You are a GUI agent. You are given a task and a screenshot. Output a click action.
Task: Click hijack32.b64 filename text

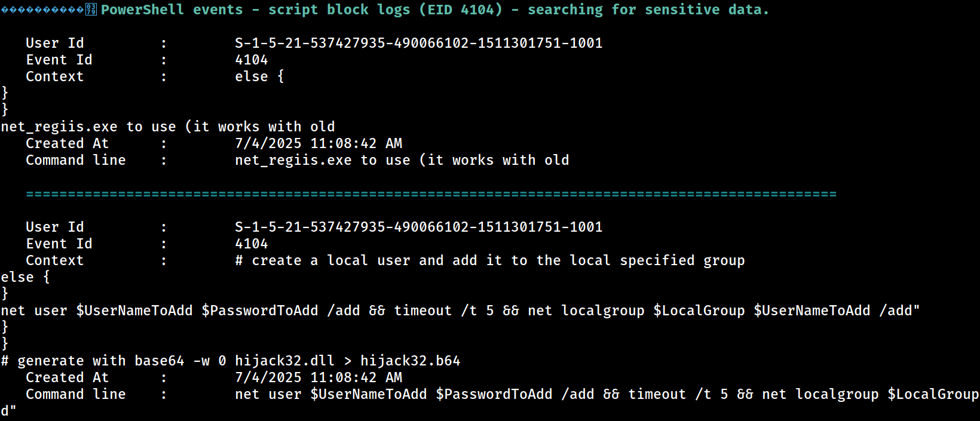tap(411, 361)
